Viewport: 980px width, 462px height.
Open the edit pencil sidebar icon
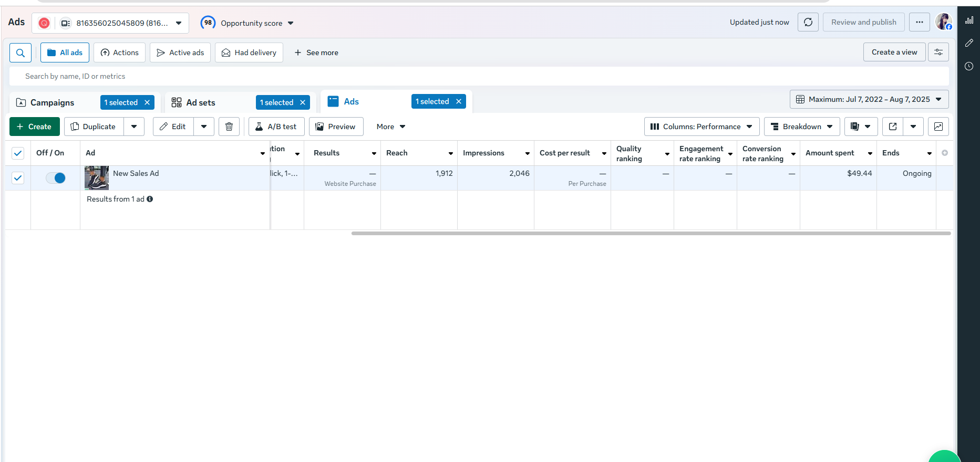[x=969, y=43]
